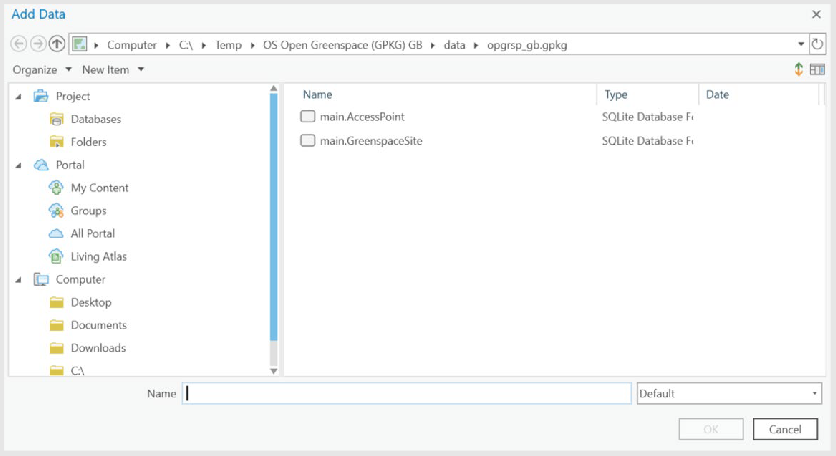Click the Forward navigation arrow
The image size is (836, 456).
[38, 44]
